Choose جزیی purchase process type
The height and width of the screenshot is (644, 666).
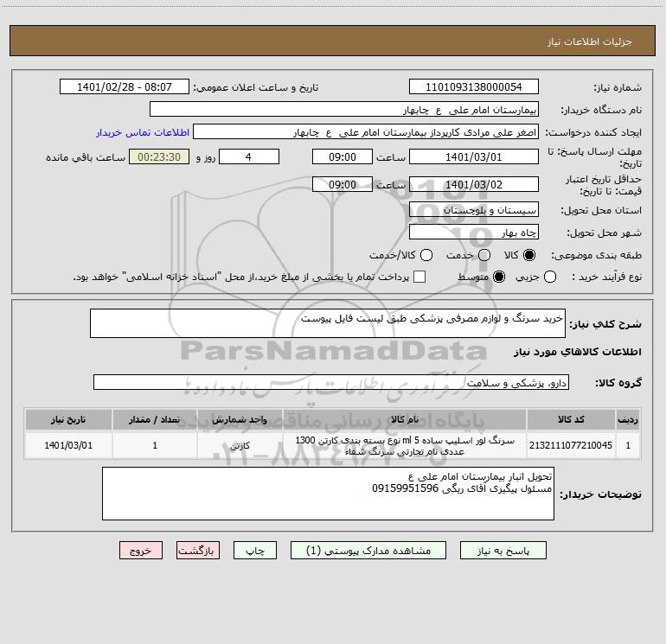tap(550, 277)
